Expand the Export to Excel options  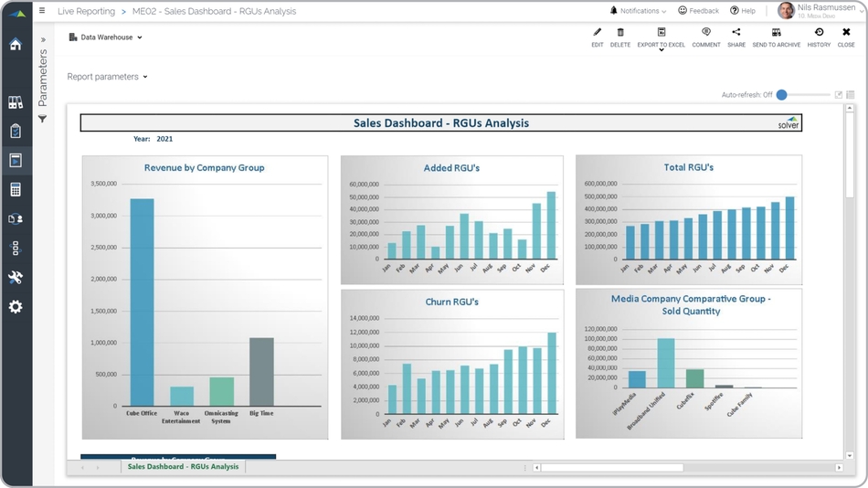pyautogui.click(x=662, y=49)
